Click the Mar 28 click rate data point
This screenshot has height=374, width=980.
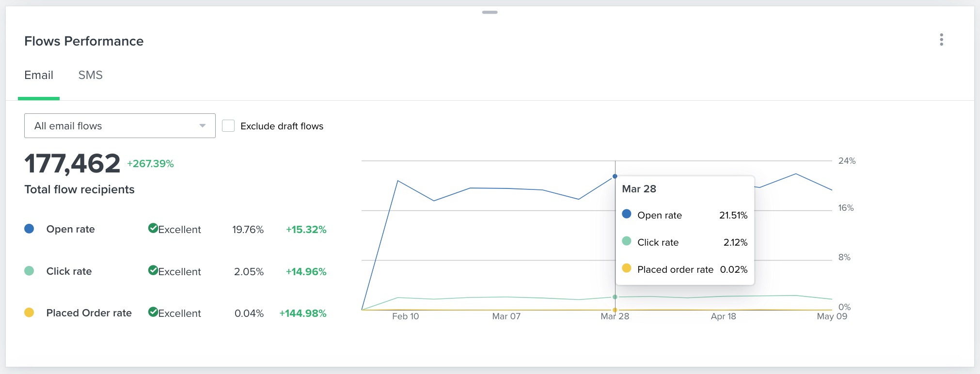(615, 297)
